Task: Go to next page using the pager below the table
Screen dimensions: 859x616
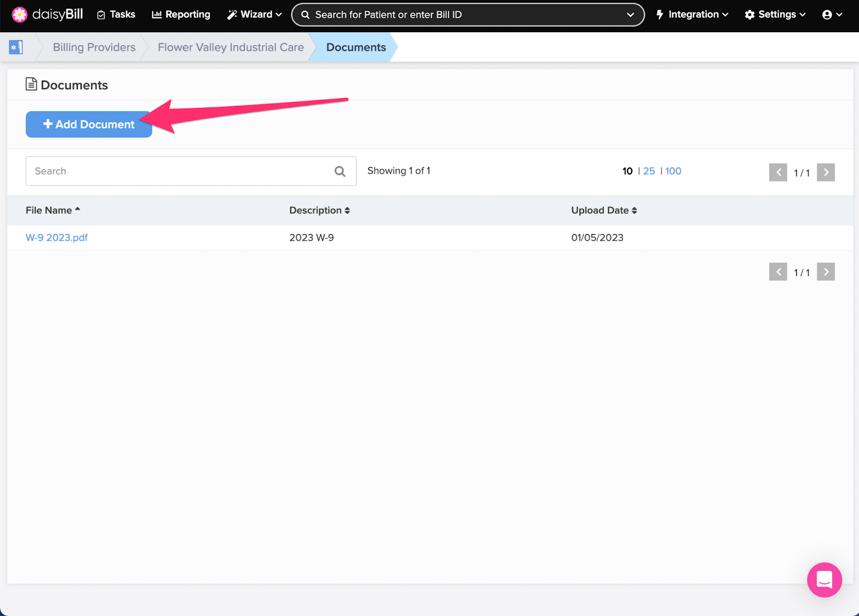Action: pos(826,272)
